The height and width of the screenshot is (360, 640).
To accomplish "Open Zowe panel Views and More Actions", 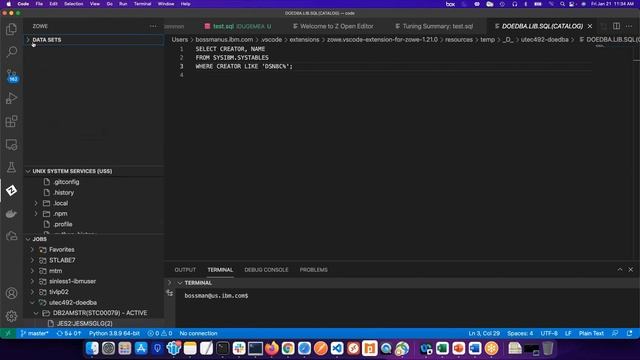I will pos(153,26).
